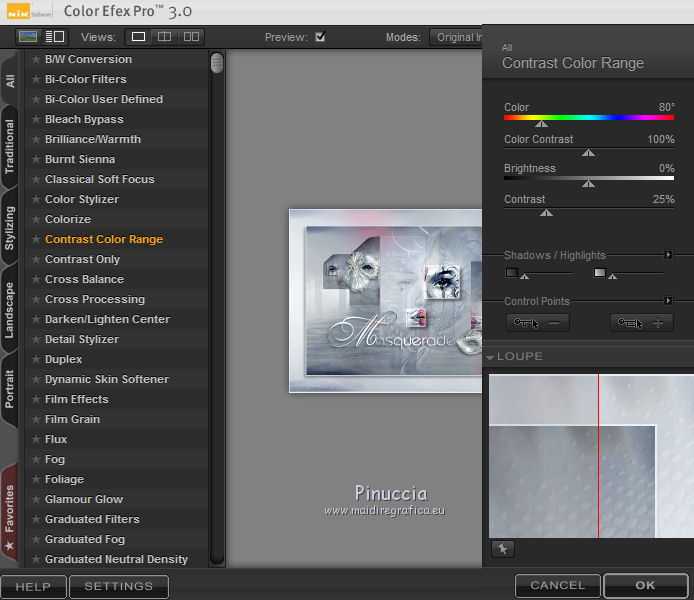Click the Color hue slider handle

(541, 124)
